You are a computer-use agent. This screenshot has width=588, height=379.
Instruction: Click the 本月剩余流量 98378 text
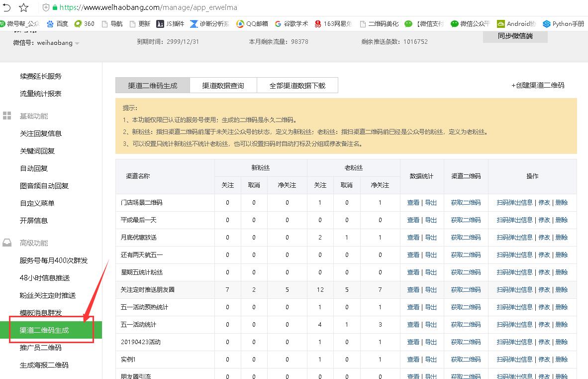click(279, 42)
